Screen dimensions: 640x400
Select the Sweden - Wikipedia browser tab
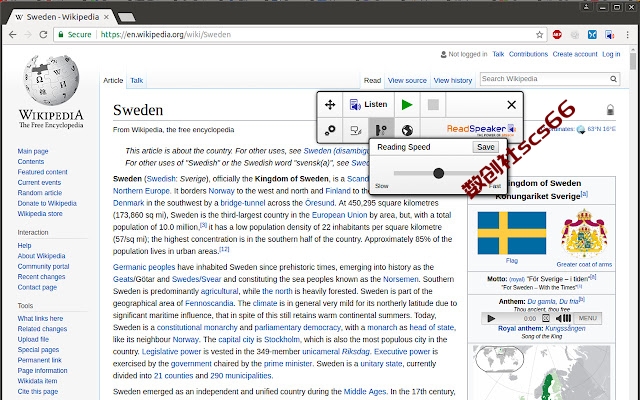59,17
